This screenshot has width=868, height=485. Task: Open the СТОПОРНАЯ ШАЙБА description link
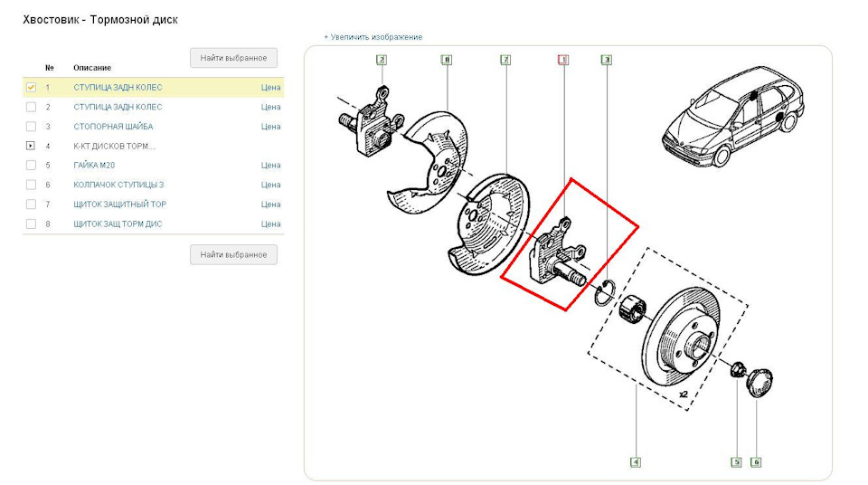pos(113,127)
